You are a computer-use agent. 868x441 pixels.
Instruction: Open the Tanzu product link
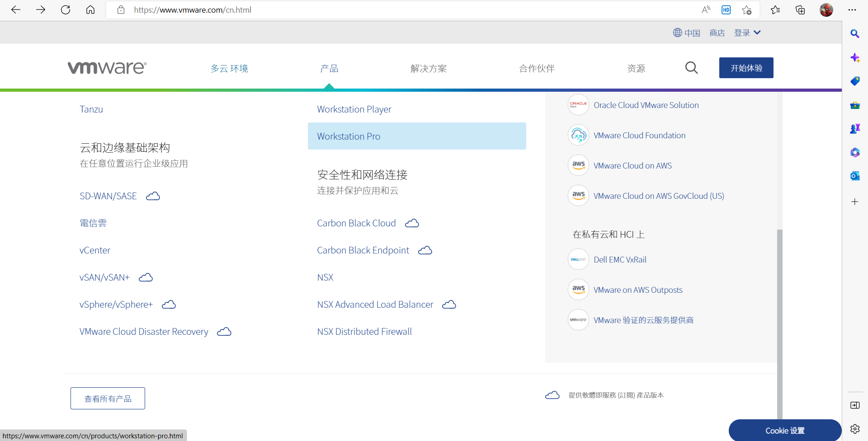pyautogui.click(x=91, y=109)
